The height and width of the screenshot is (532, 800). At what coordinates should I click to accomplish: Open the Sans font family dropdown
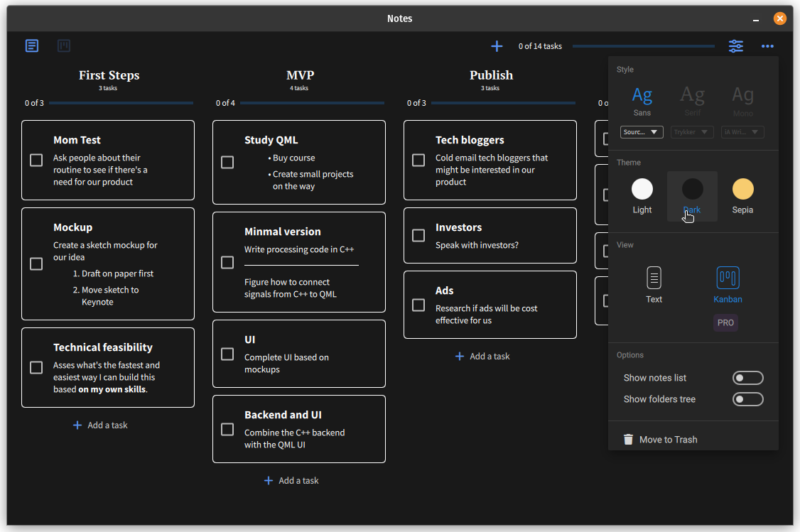[642, 132]
